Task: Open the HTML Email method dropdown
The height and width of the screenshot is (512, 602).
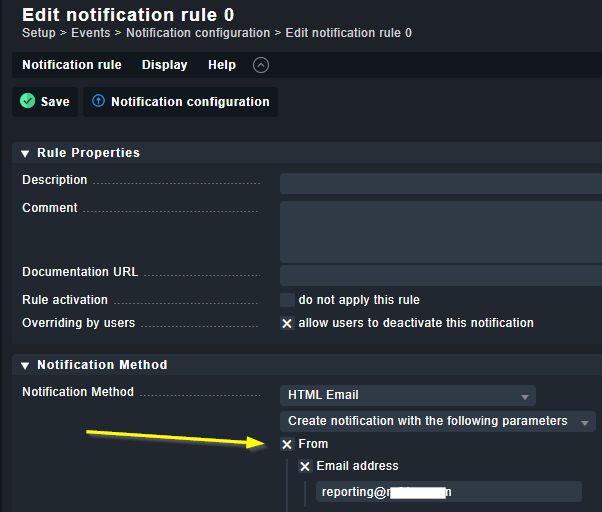Action: (x=407, y=395)
